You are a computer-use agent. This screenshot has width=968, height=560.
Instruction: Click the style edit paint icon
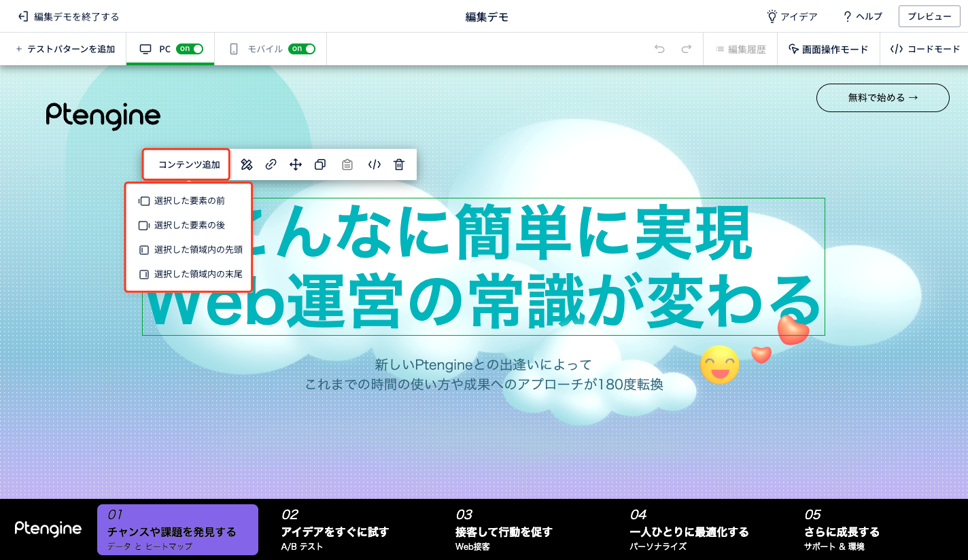247,164
